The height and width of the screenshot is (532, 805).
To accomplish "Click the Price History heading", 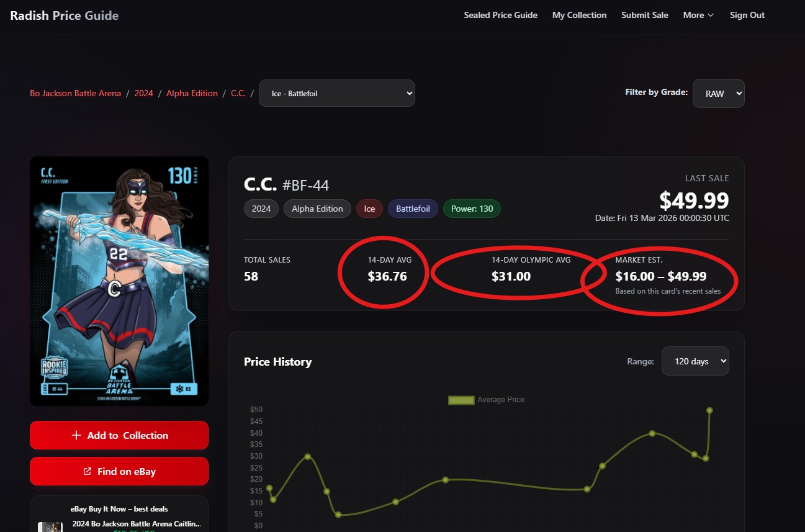I will pyautogui.click(x=277, y=362).
